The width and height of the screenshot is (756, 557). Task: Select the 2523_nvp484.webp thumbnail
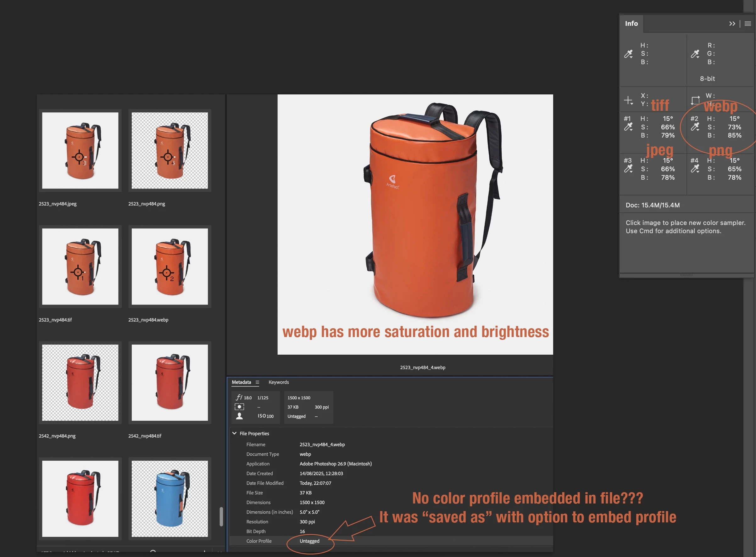coord(170,266)
